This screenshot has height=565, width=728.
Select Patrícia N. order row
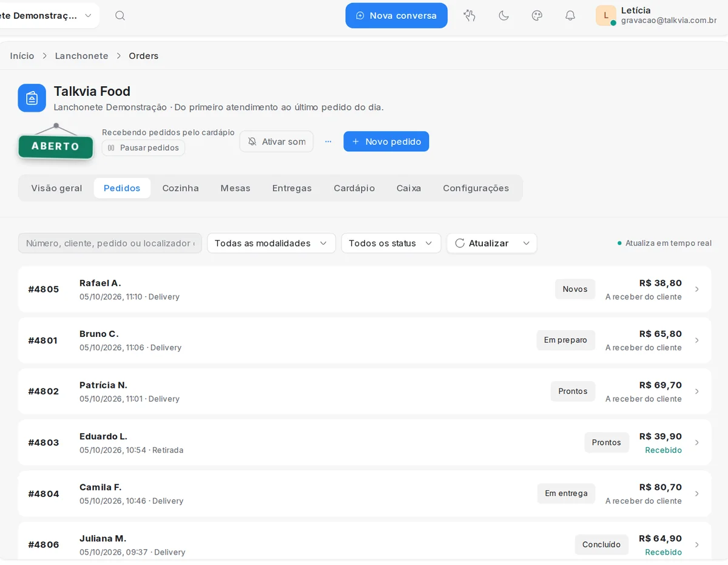365,391
